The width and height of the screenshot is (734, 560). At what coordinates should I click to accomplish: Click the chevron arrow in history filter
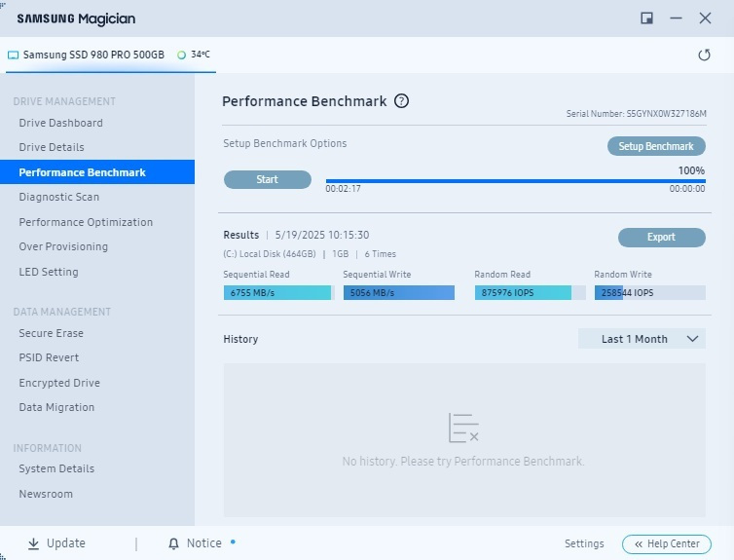pos(692,339)
